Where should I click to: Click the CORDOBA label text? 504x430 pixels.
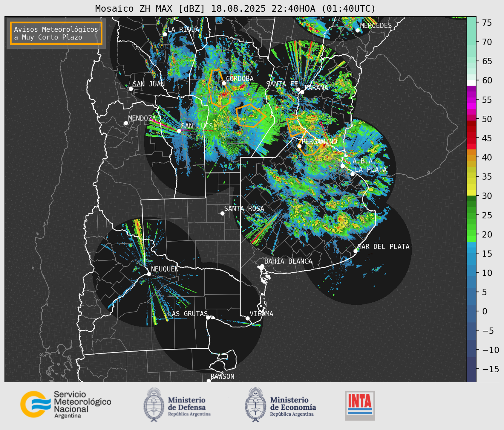(x=240, y=79)
